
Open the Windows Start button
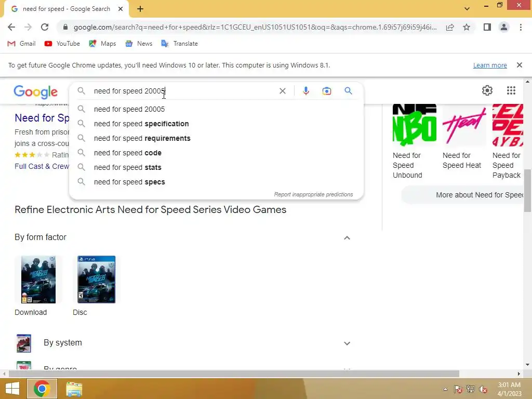[x=12, y=389]
